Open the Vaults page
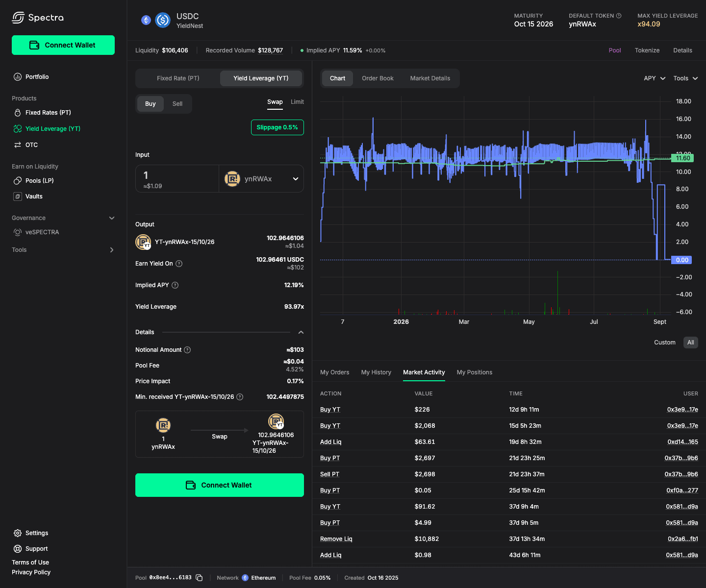The image size is (706, 588). coord(28,196)
